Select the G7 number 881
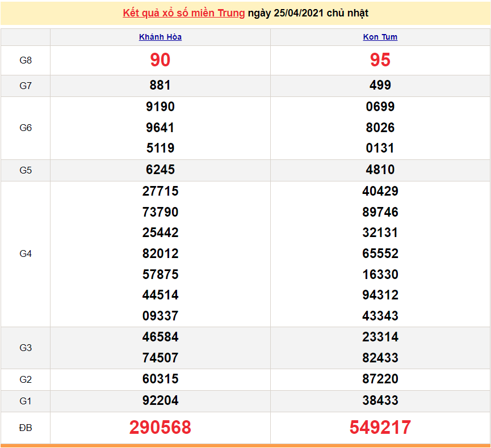 point(160,86)
